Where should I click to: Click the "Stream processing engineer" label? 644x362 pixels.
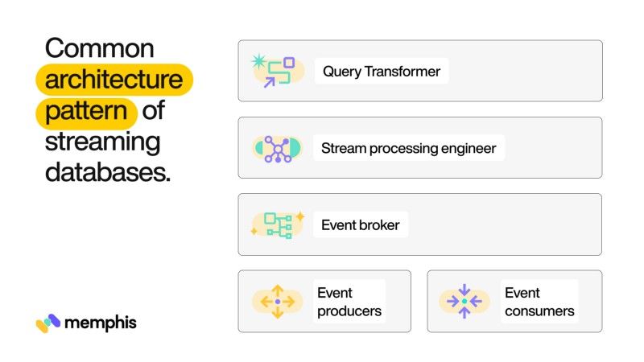(x=408, y=148)
